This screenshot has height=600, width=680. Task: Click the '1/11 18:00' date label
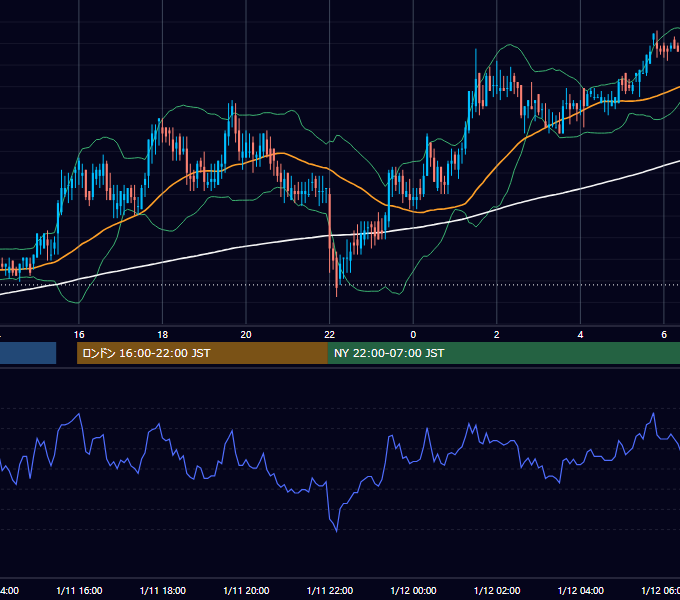click(163, 591)
